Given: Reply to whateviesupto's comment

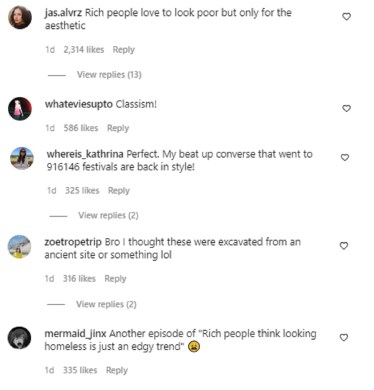Looking at the screenshot, I should pos(118,128).
